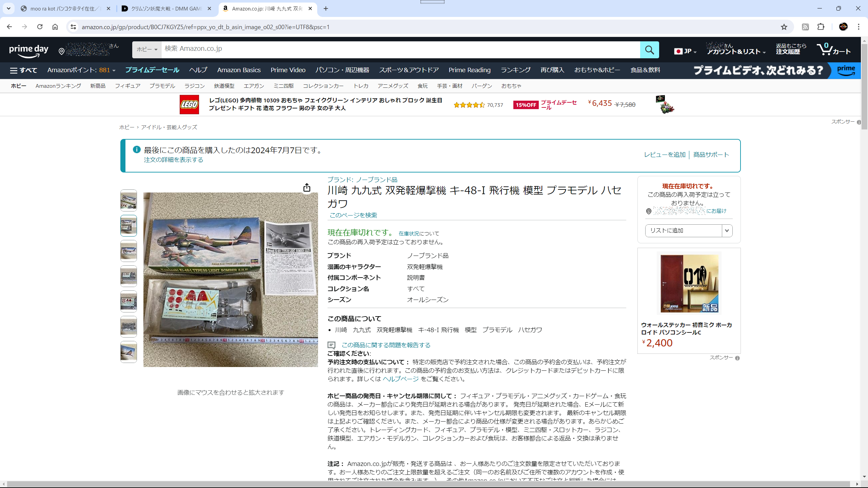
Task: Go back to previous page
Action: (9, 27)
